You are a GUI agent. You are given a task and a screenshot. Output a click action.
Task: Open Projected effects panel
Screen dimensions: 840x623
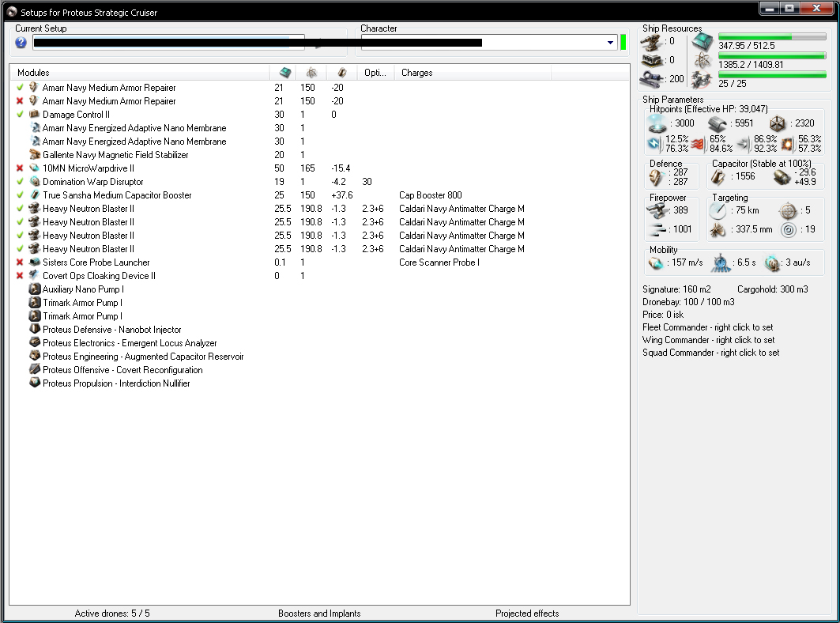(x=527, y=614)
